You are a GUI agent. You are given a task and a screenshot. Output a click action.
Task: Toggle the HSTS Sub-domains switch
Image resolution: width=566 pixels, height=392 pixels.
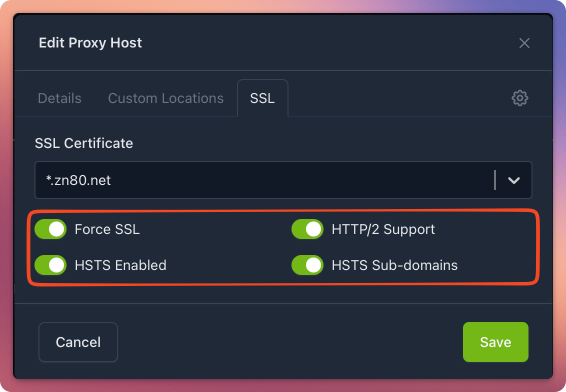click(307, 265)
